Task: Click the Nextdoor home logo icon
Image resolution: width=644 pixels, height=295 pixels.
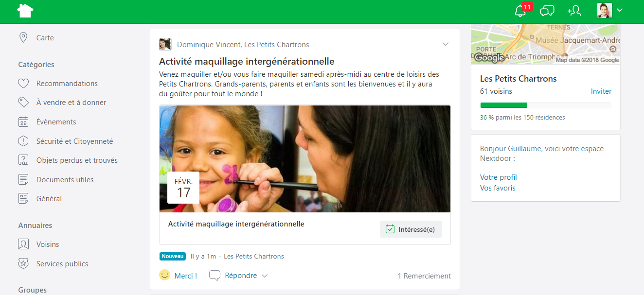Action: [x=25, y=11]
